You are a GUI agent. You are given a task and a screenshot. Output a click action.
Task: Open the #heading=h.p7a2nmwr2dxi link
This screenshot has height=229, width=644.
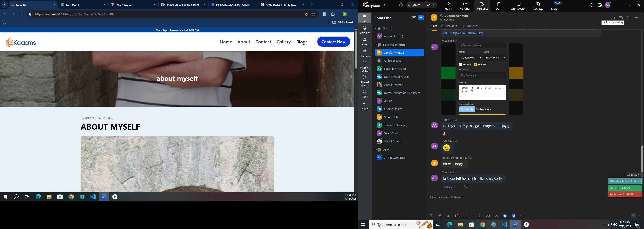(x=463, y=33)
